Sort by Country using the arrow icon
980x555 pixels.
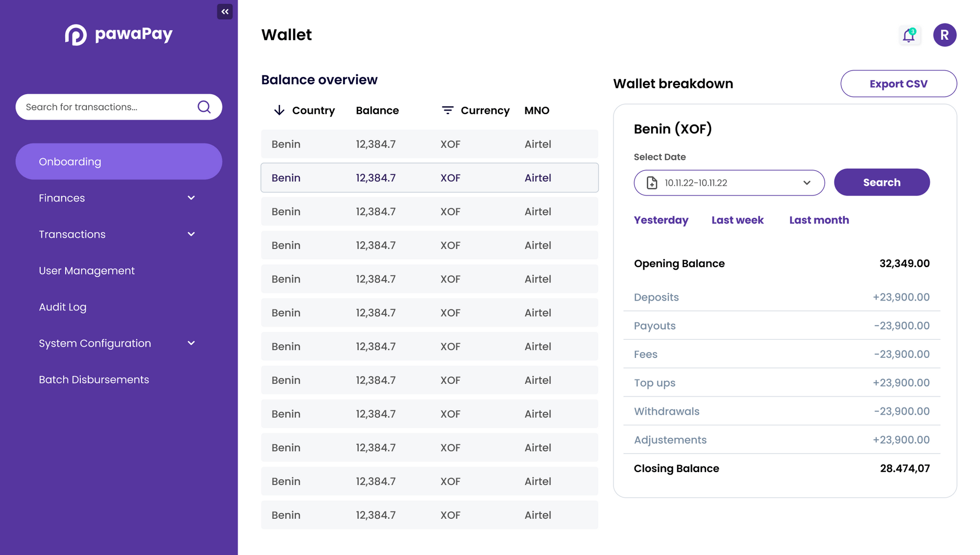278,110
